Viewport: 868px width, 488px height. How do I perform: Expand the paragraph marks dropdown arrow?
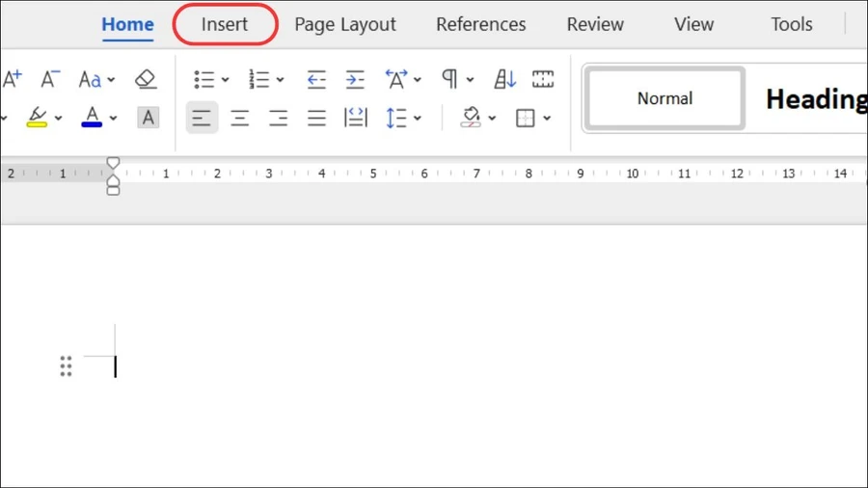tap(470, 80)
